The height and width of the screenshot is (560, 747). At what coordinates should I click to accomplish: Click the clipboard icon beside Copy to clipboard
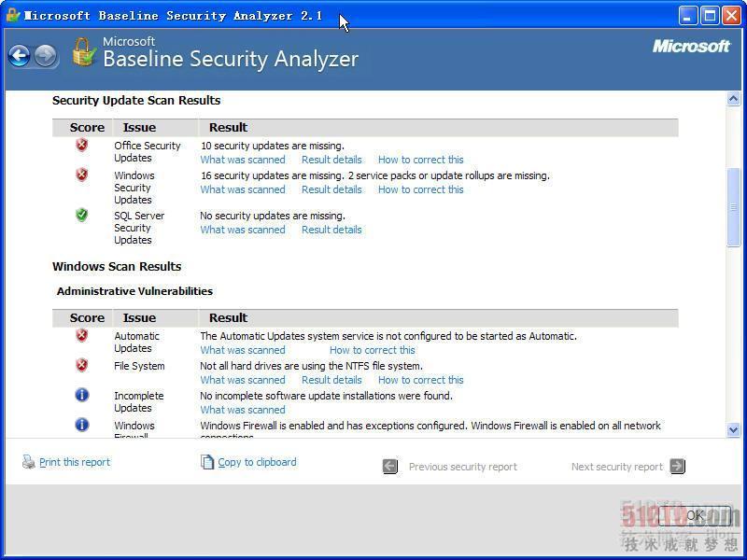click(207, 461)
